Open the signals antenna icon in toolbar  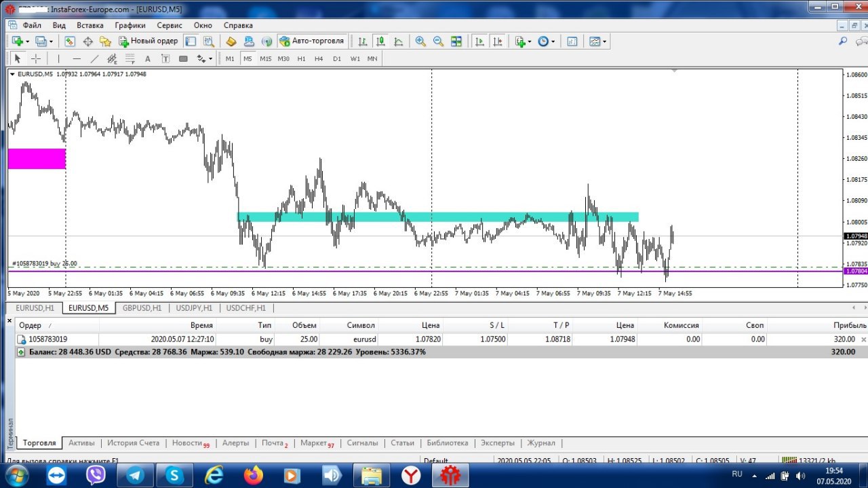point(267,41)
